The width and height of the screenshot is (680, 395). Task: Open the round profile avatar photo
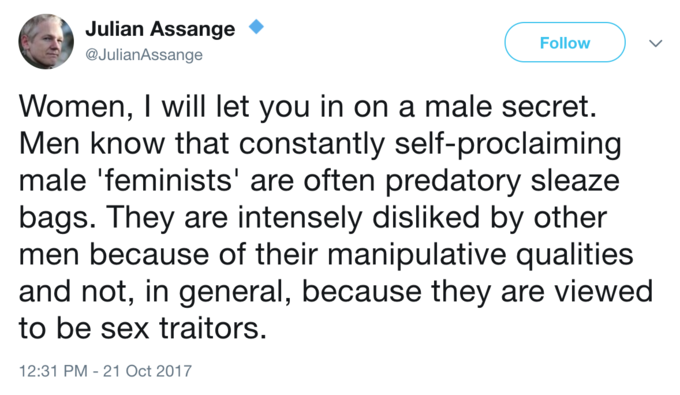click(46, 42)
